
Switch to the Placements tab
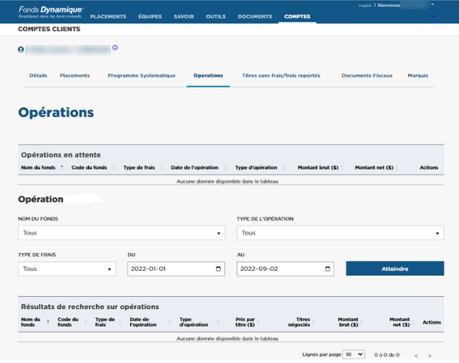[75, 76]
